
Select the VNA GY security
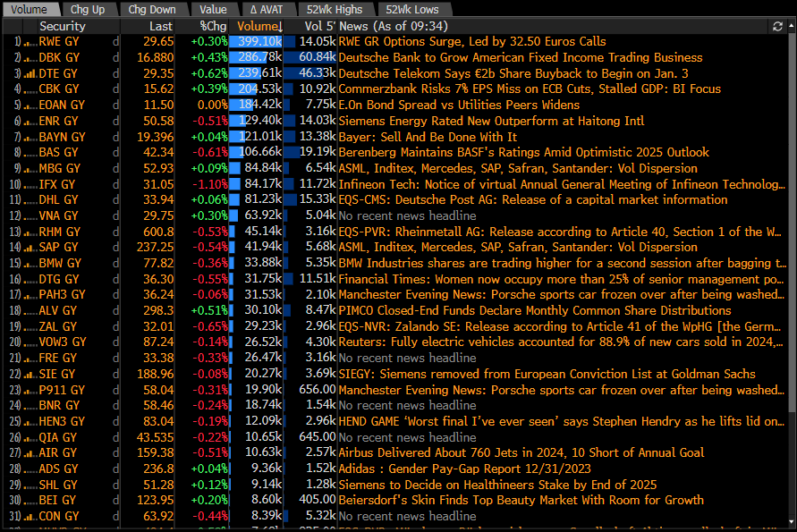58,216
